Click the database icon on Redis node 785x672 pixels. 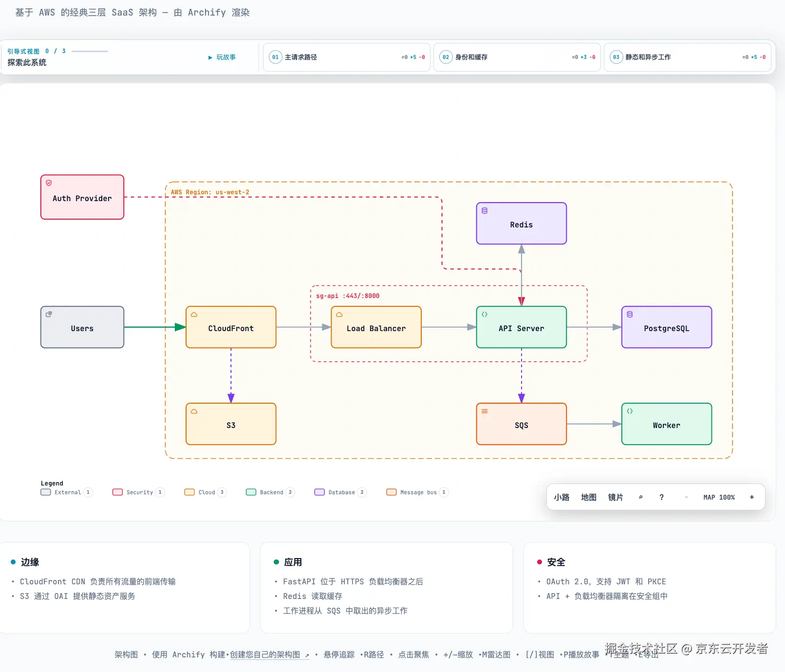click(485, 210)
